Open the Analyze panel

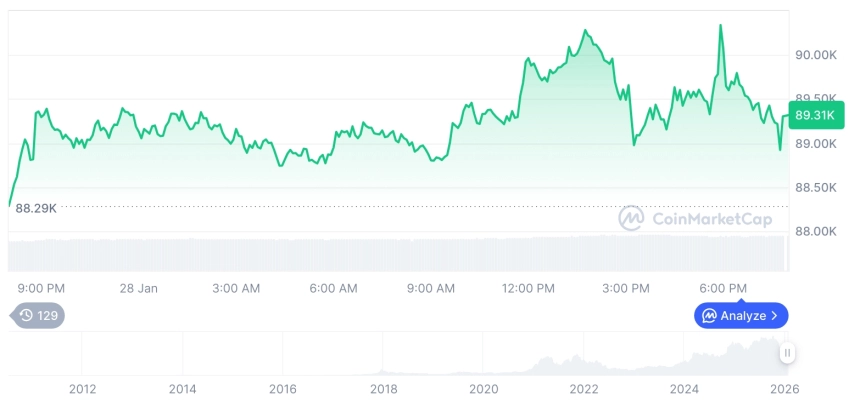(741, 316)
